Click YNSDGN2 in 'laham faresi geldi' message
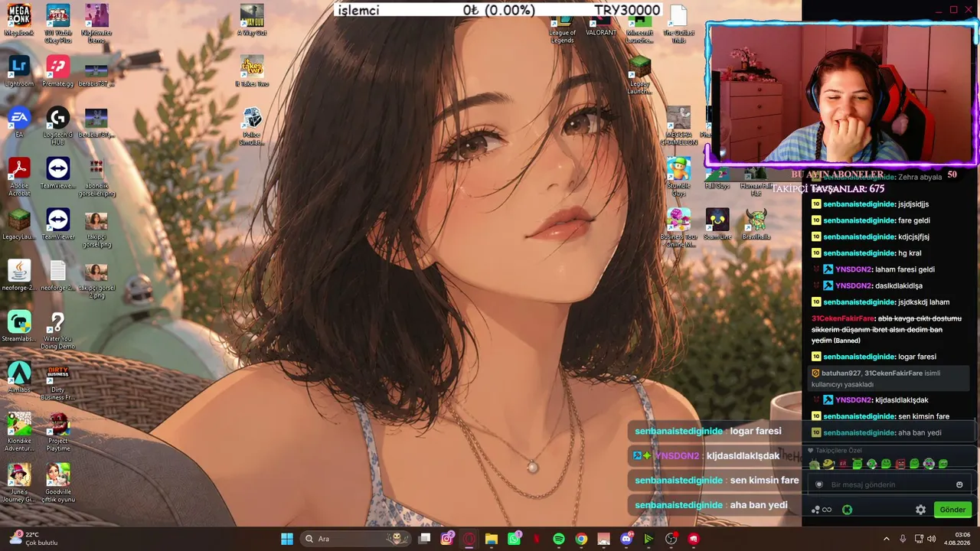Viewport: 980px width, 551px height. [x=854, y=269]
